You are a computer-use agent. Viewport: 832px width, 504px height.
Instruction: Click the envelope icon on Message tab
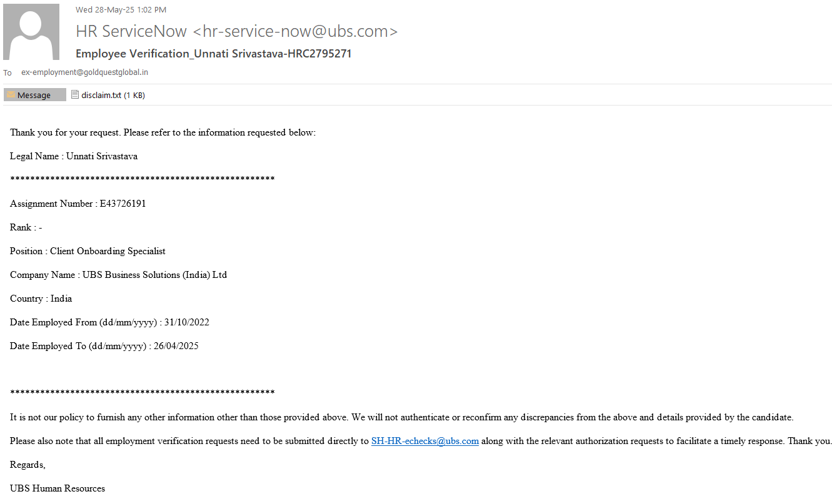pos(11,95)
